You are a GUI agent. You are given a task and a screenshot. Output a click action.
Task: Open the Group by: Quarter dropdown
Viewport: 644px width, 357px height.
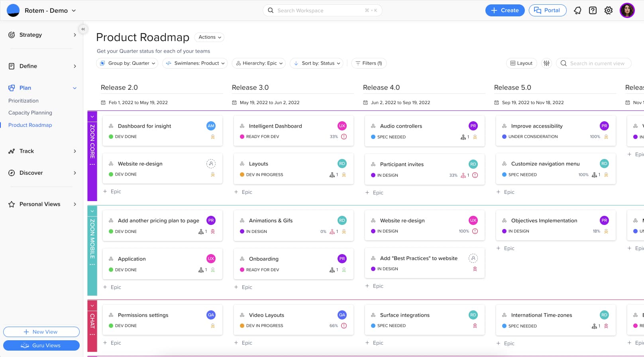coord(127,63)
